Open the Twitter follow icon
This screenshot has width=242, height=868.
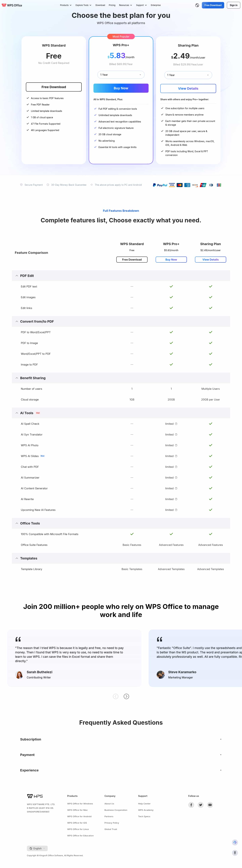201,805
